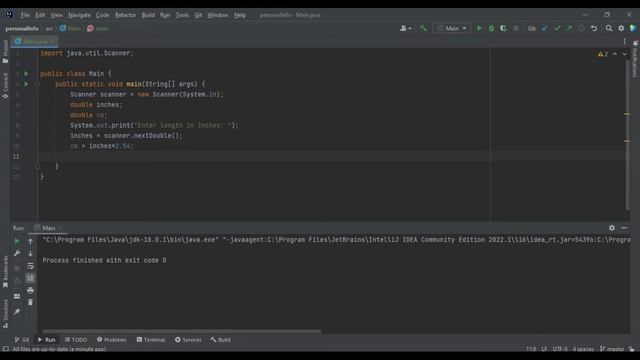Toggle soft-wrap in Run console
The image size is (640, 360).
click(30, 266)
